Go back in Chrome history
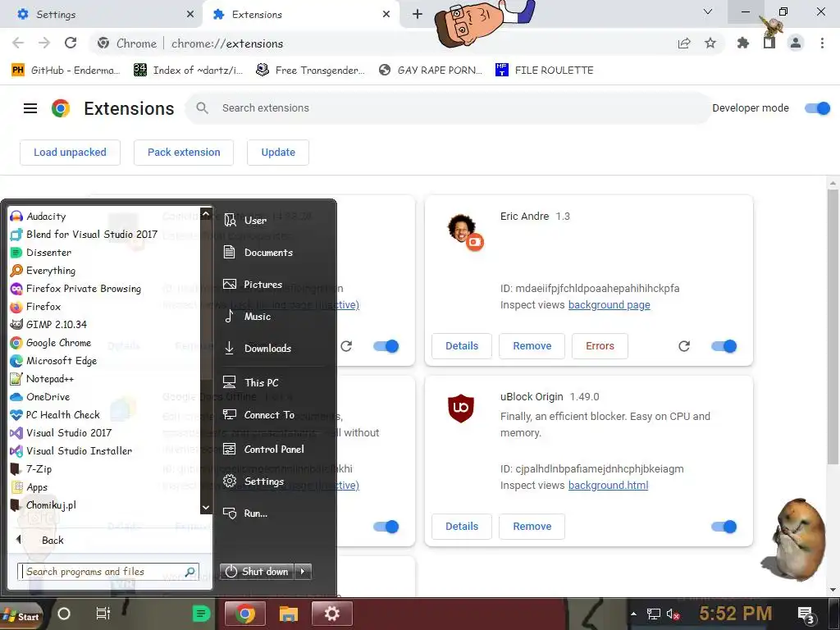Screen dimensions: 840x630 (x=18, y=43)
